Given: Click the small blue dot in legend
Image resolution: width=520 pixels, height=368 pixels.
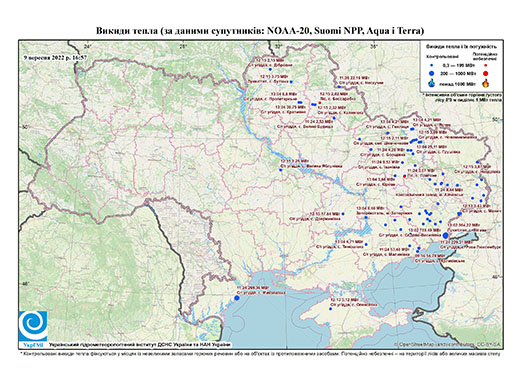Looking at the screenshot, I should [x=432, y=66].
